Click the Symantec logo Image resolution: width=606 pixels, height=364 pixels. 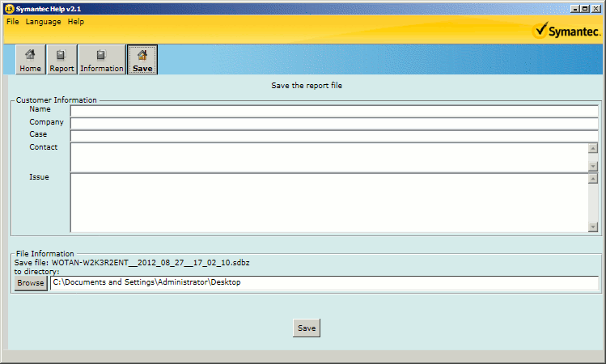566,31
